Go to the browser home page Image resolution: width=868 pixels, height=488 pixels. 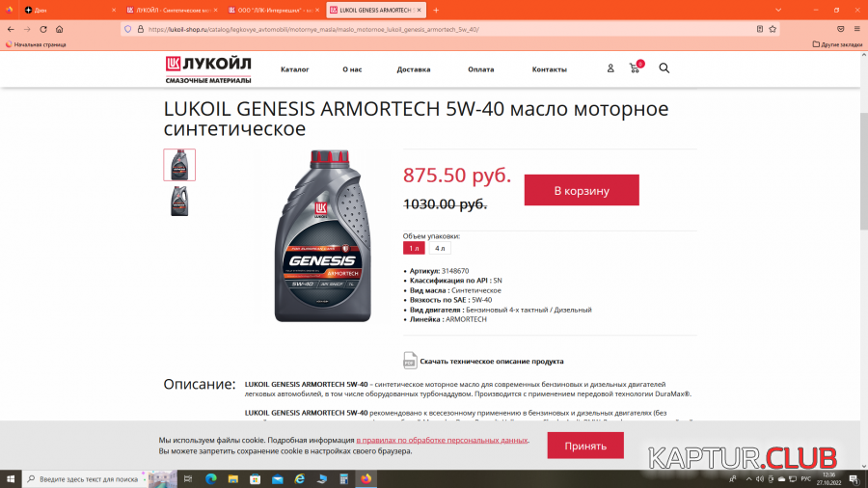[x=59, y=29]
